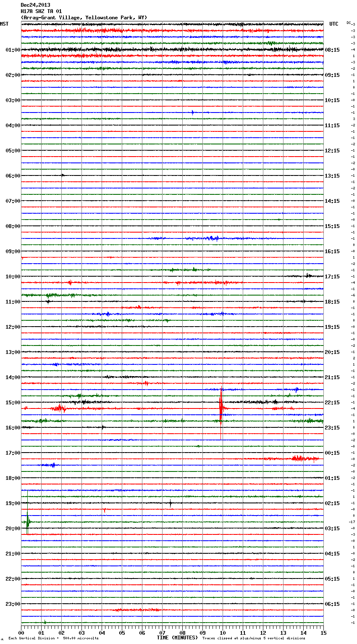Select the 14:00 MST time label
The width and height of the screenshot is (357, 644).
point(13,377)
